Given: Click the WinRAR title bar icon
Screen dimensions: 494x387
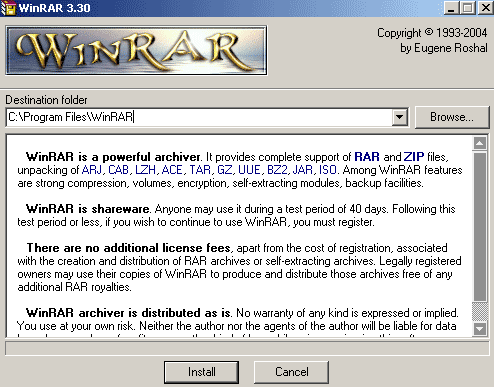Looking at the screenshot, I should tap(8, 8).
